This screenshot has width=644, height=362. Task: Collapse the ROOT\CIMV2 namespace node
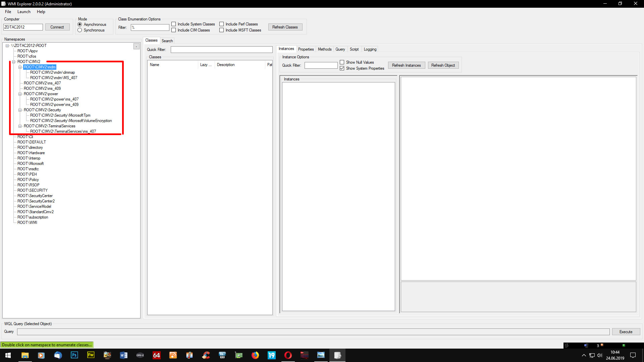[x=14, y=62]
